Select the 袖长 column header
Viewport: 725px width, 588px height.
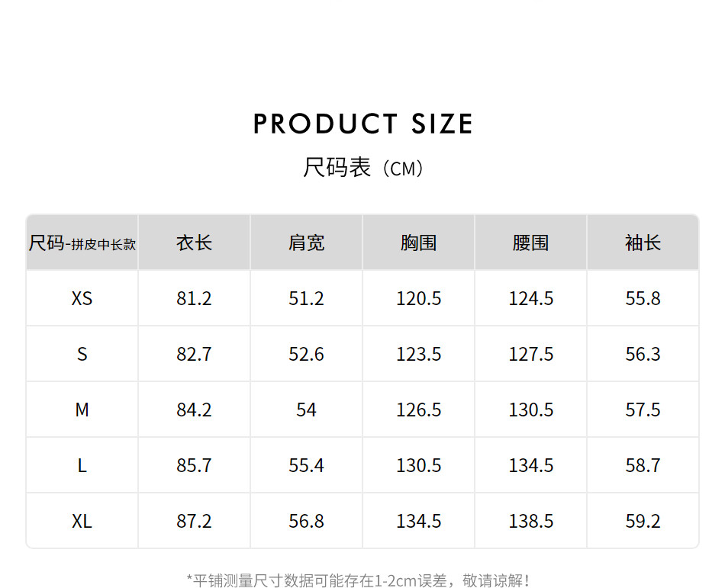click(643, 243)
